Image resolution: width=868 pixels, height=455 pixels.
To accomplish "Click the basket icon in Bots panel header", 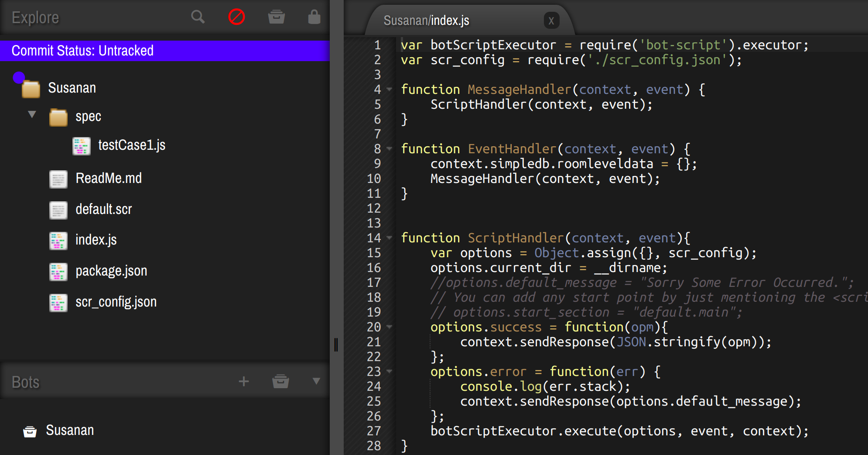I will tap(280, 381).
